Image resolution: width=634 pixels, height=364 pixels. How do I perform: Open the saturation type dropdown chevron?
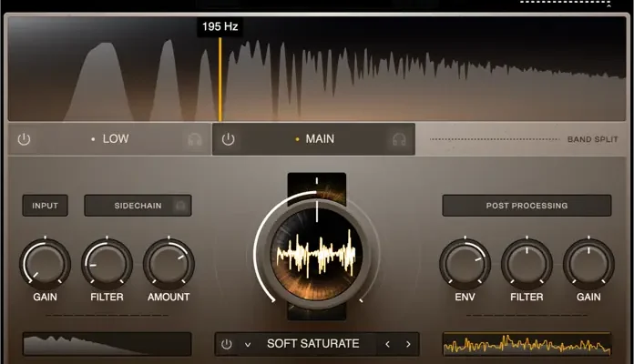coord(247,344)
